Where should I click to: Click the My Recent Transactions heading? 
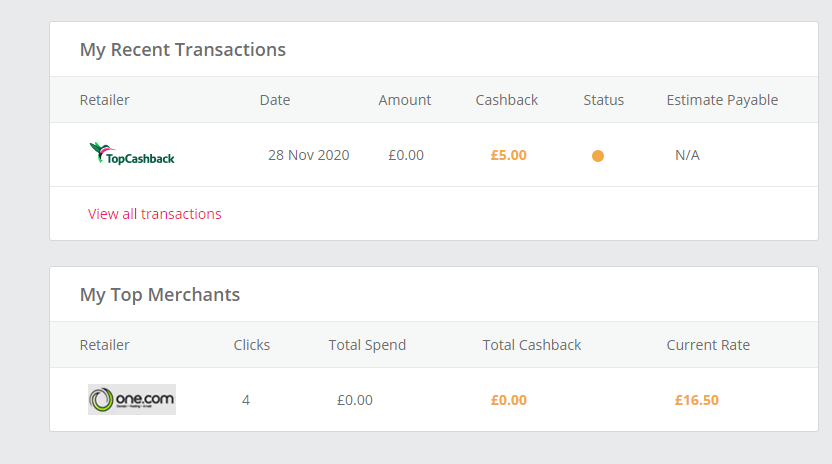click(183, 50)
